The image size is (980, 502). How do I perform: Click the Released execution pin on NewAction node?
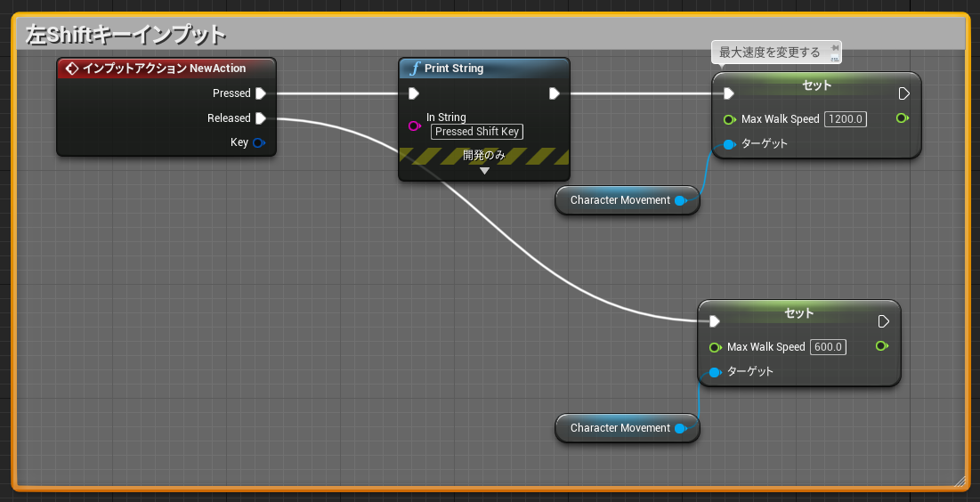(x=261, y=118)
